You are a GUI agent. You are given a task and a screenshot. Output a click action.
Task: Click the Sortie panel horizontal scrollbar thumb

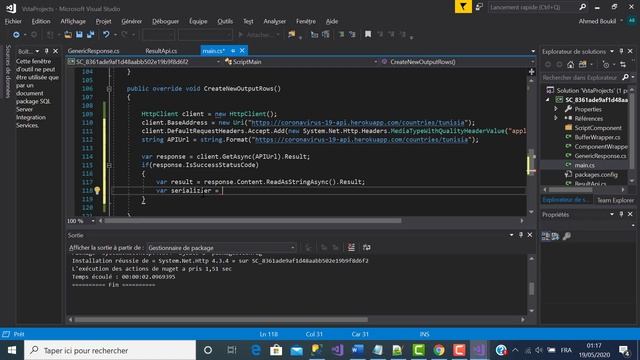click(221, 320)
